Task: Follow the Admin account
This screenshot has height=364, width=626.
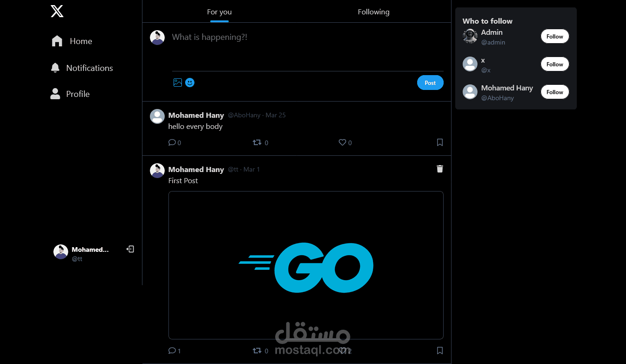Action: [x=555, y=37]
